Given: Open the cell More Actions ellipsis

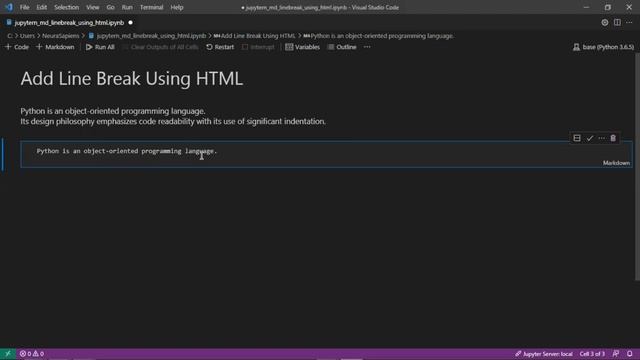Looking at the screenshot, I should pos(601,138).
